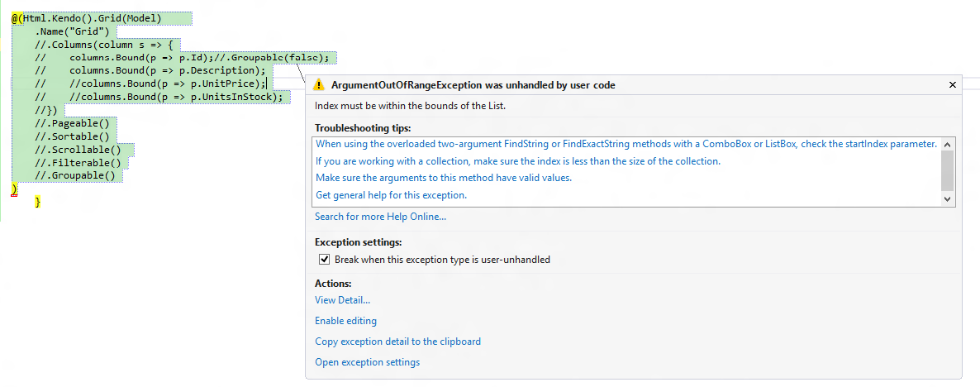Select the Enable editing action

pyautogui.click(x=345, y=321)
